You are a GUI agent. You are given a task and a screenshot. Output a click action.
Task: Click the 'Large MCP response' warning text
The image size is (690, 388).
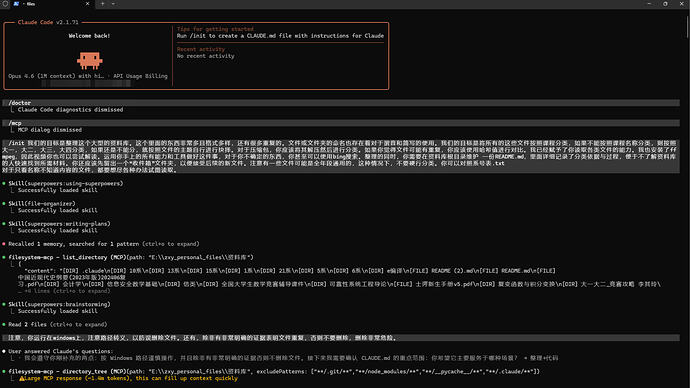pyautogui.click(x=131, y=378)
